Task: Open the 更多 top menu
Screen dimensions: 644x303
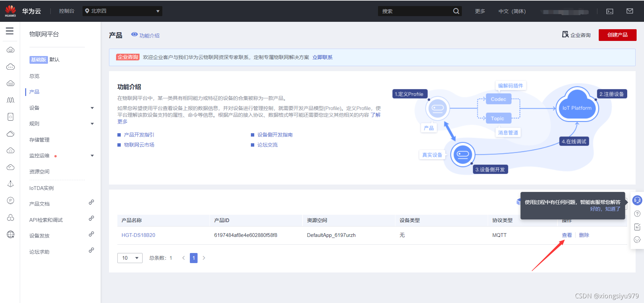Action: coord(480,11)
